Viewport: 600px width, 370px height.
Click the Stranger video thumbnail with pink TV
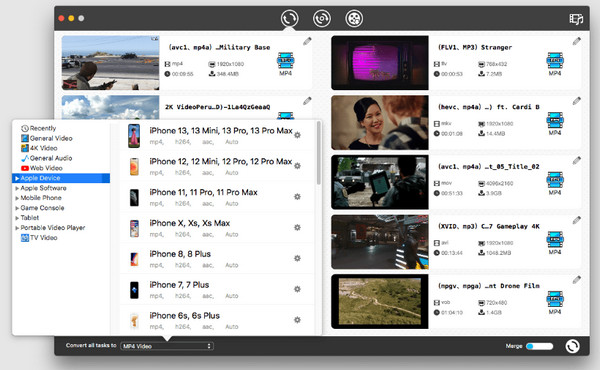[380, 63]
